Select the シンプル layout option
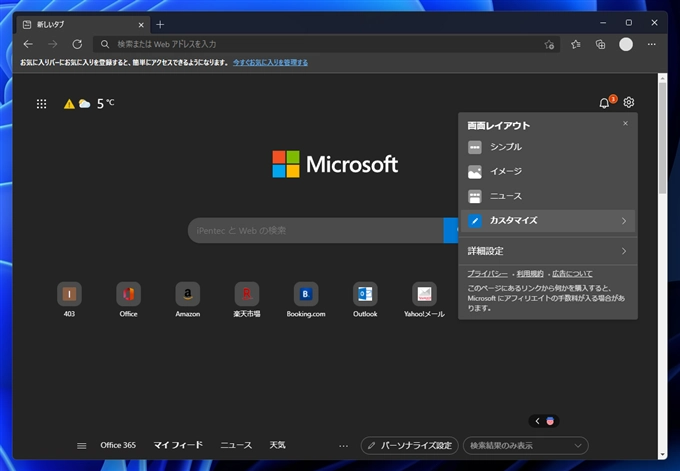Screen dimensions: 680x471 click(x=505, y=147)
